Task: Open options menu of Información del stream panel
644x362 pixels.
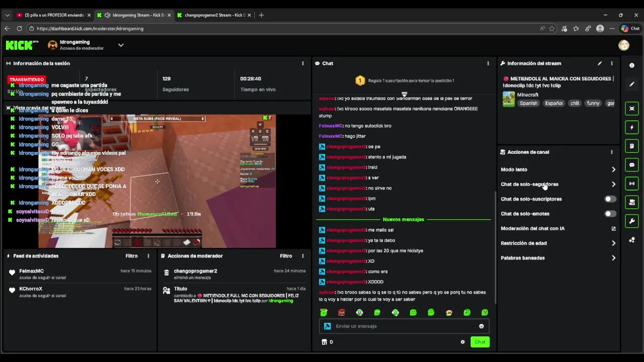Action: click(x=612, y=63)
